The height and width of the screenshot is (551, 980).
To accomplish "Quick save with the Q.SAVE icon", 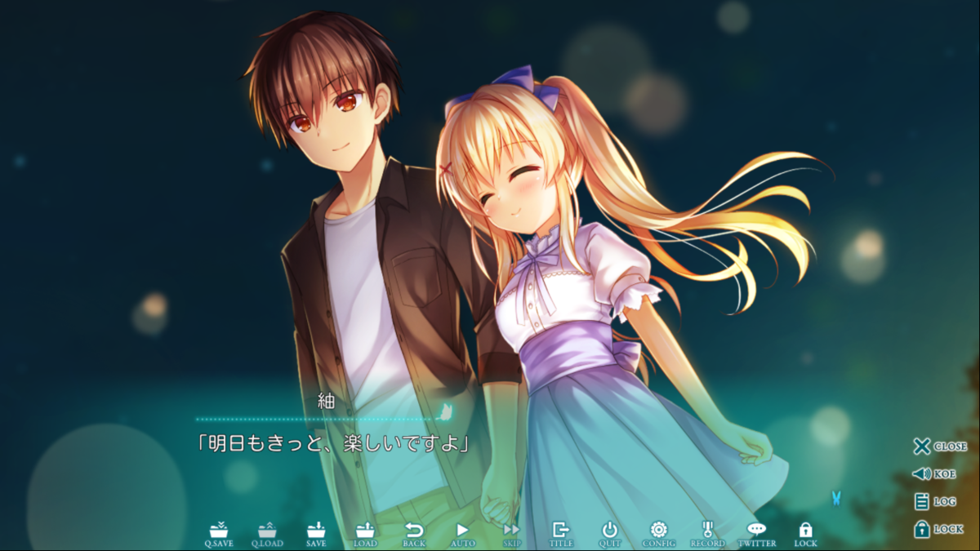I will pyautogui.click(x=219, y=535).
